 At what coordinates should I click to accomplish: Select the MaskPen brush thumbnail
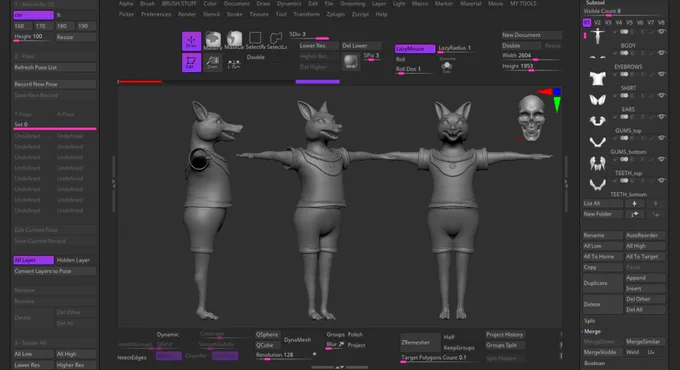point(212,40)
